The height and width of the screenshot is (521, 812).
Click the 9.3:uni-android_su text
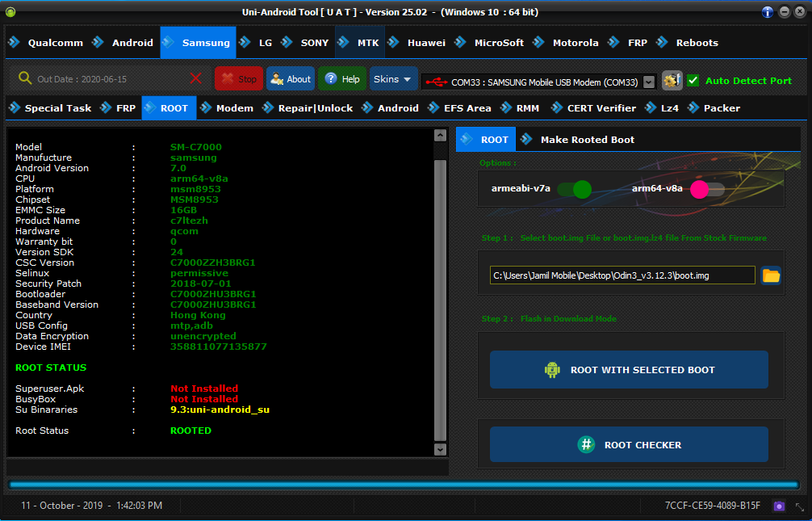[x=220, y=410]
